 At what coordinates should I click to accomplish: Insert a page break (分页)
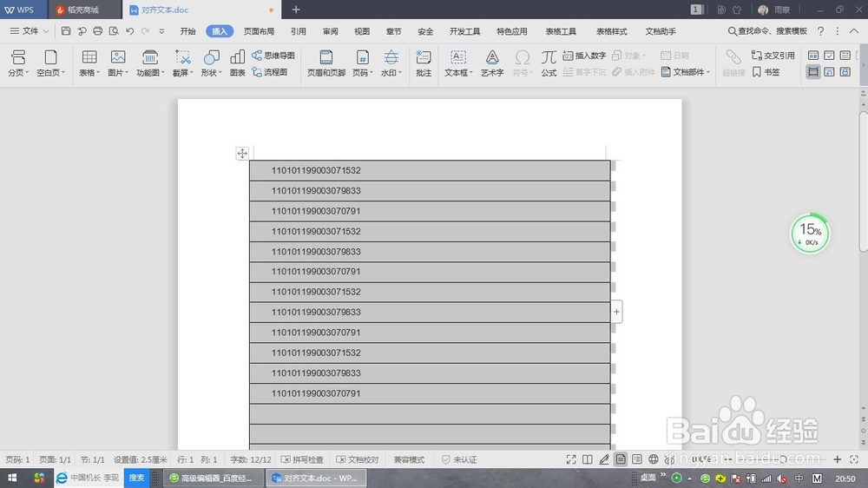[17, 63]
